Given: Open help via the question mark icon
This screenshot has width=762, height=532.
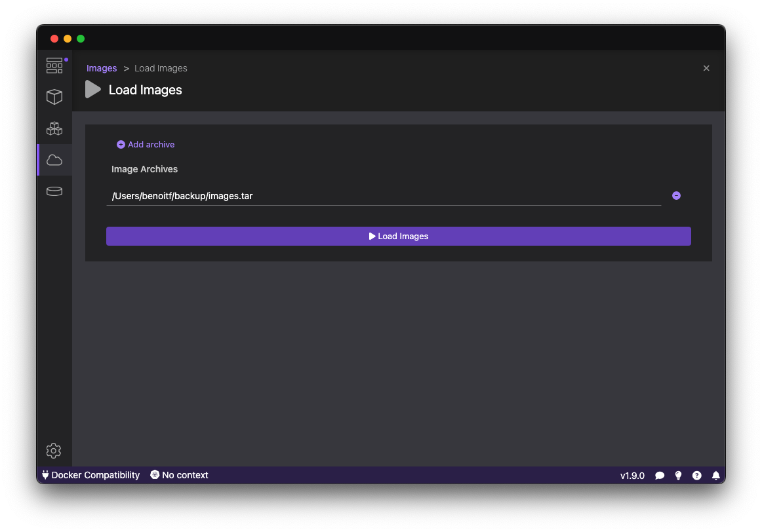Looking at the screenshot, I should click(697, 476).
